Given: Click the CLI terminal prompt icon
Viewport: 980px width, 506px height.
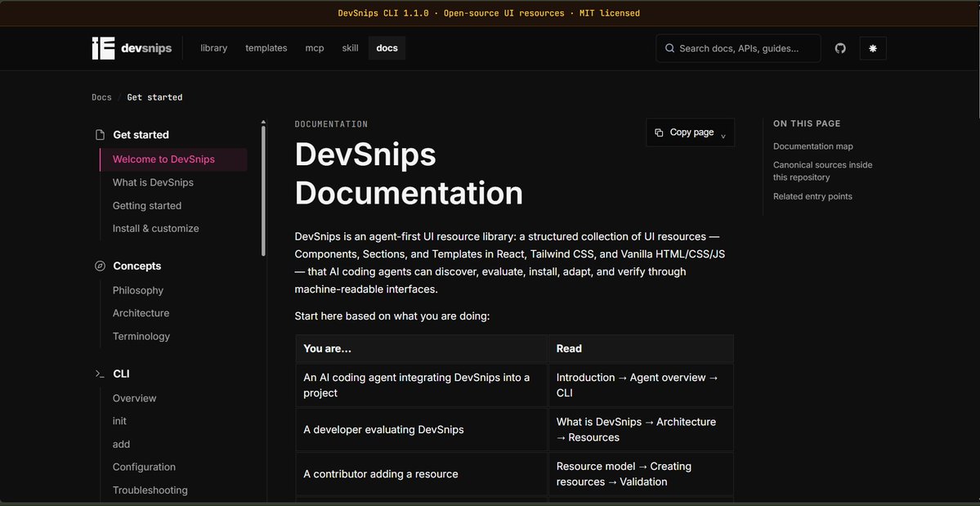Looking at the screenshot, I should pyautogui.click(x=100, y=374).
